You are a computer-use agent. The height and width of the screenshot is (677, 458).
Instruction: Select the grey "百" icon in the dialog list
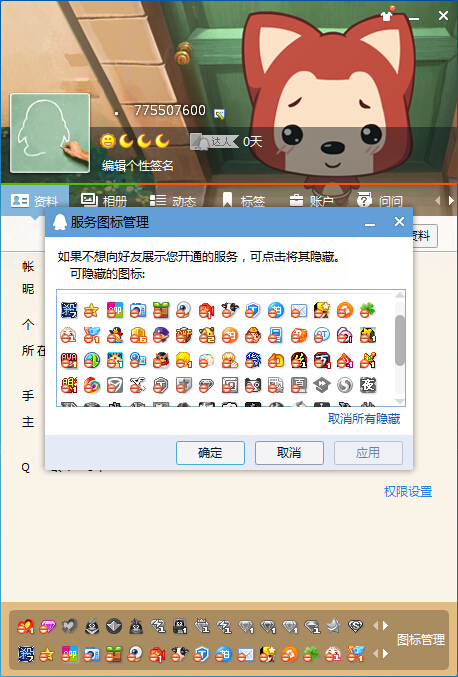[x=299, y=385]
